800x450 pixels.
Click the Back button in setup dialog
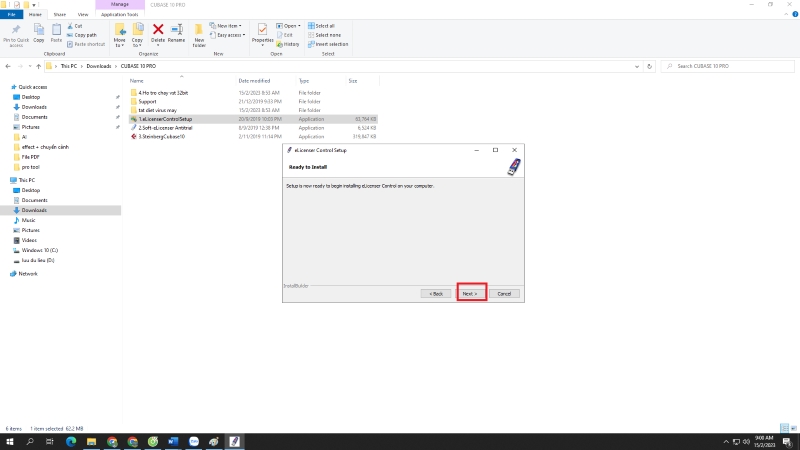[x=436, y=293]
